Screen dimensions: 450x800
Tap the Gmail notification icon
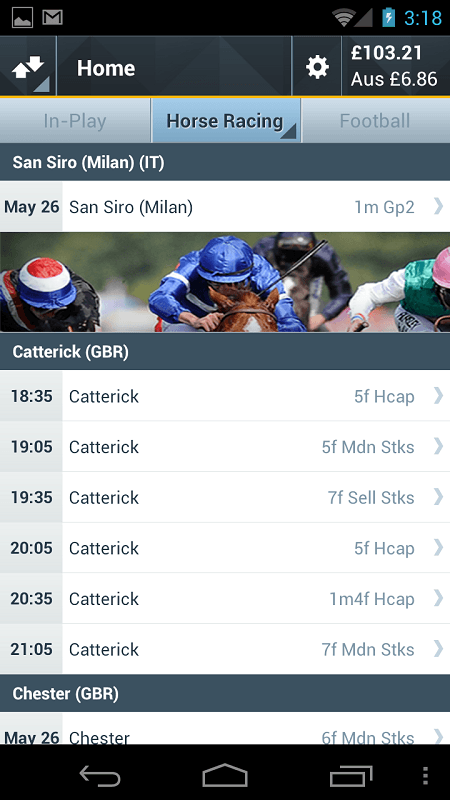click(x=52, y=18)
